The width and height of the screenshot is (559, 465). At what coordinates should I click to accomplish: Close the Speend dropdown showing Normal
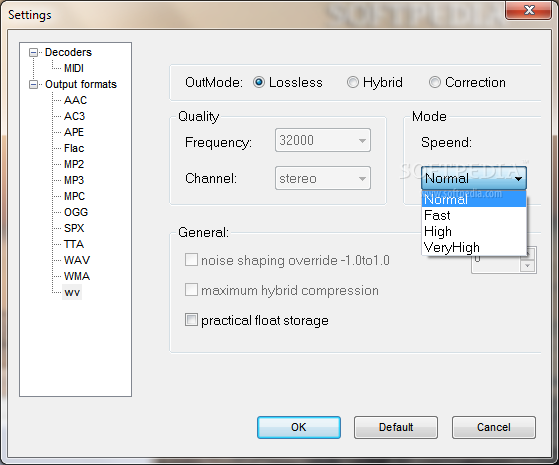pyautogui.click(x=474, y=178)
